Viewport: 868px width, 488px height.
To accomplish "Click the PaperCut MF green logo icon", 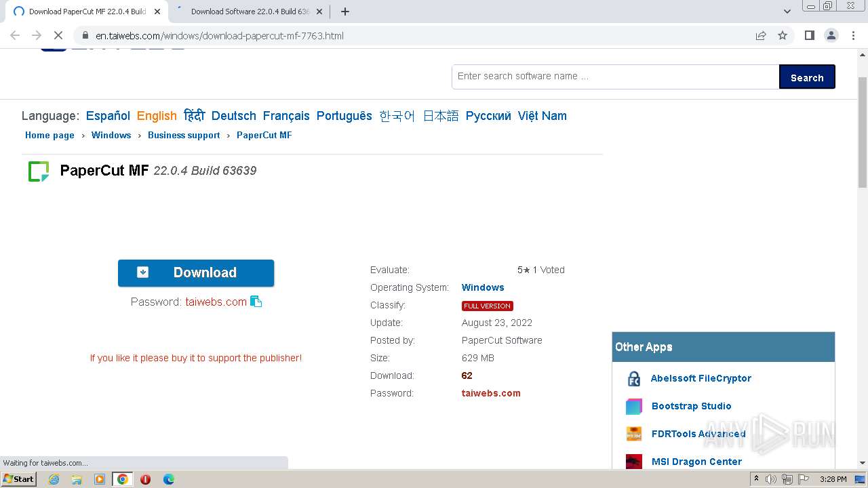I will click(x=39, y=171).
